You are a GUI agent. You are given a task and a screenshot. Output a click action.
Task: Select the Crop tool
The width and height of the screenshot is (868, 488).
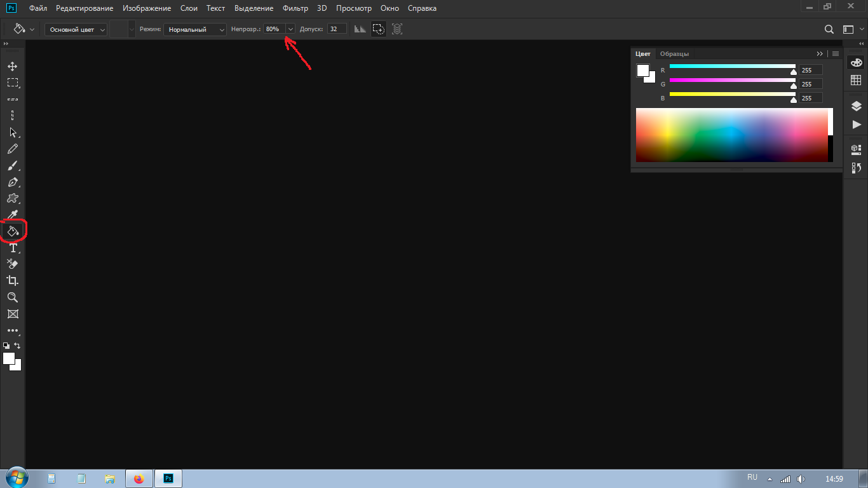click(x=12, y=281)
